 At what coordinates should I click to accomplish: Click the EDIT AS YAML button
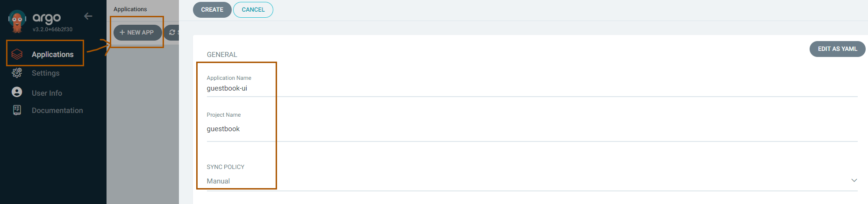coord(837,49)
